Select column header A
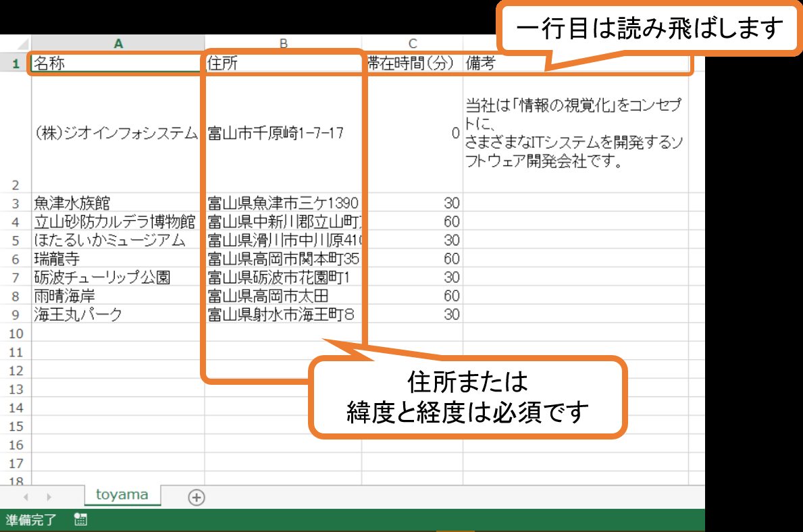The height and width of the screenshot is (532, 803). tap(118, 43)
